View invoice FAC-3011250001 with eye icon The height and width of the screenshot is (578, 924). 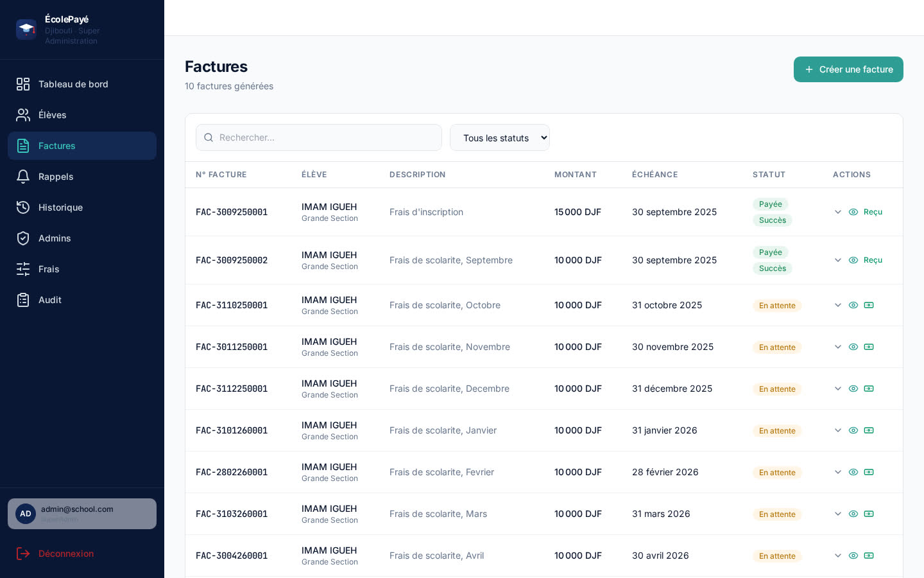tap(853, 347)
